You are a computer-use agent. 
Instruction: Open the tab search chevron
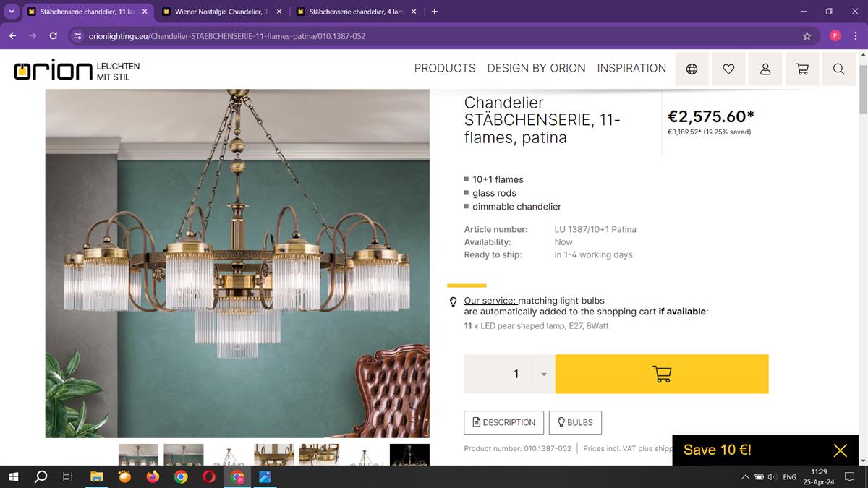12,12
